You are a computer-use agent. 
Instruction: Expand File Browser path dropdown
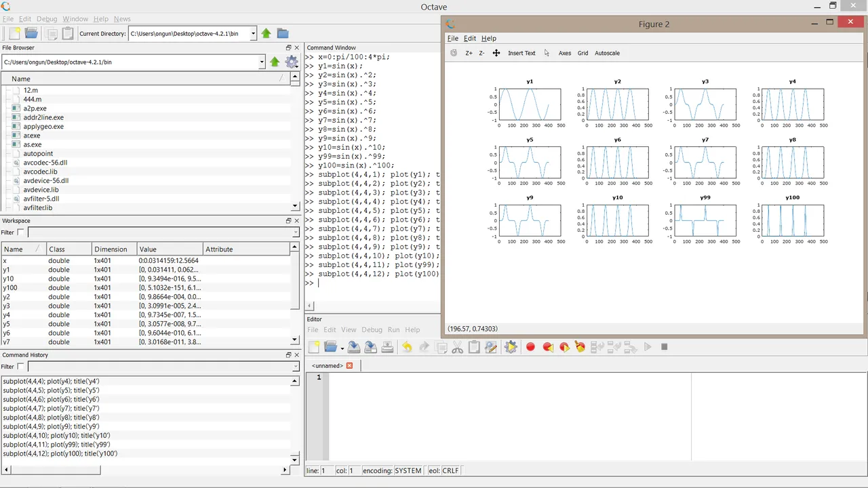click(262, 62)
